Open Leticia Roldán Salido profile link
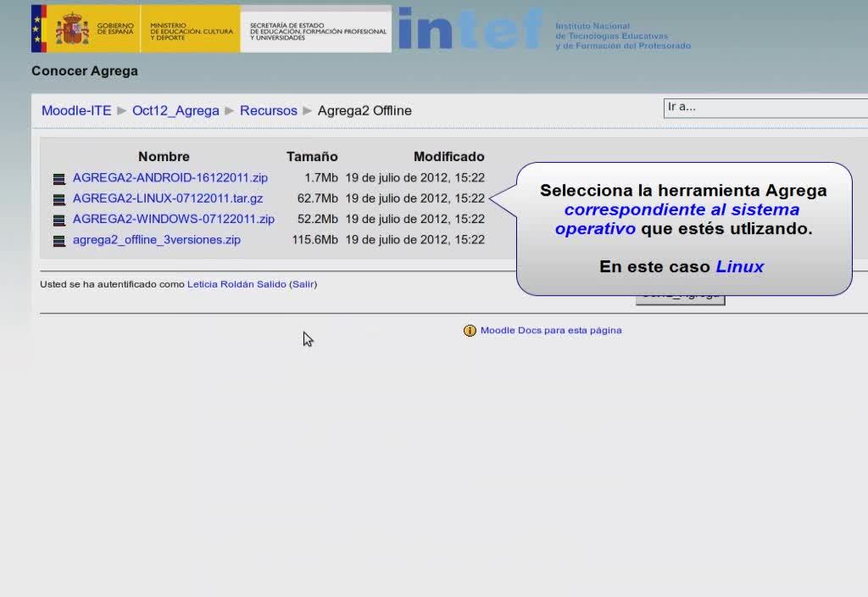The image size is (868, 597). (236, 284)
